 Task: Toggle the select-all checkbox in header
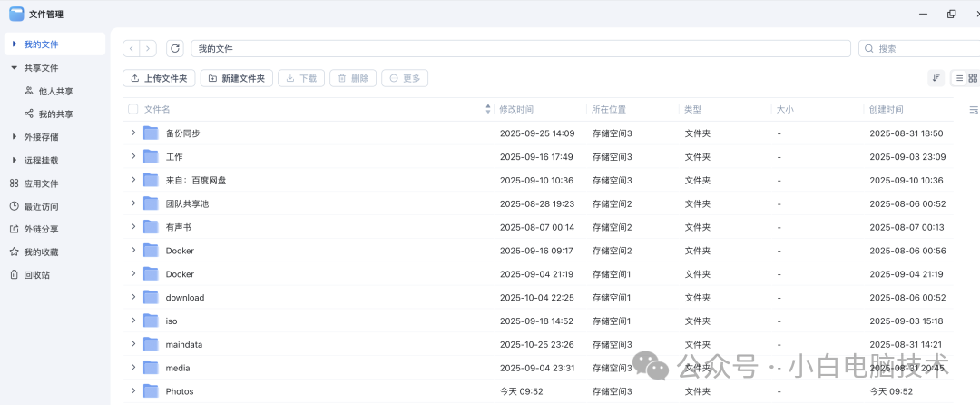(132, 109)
